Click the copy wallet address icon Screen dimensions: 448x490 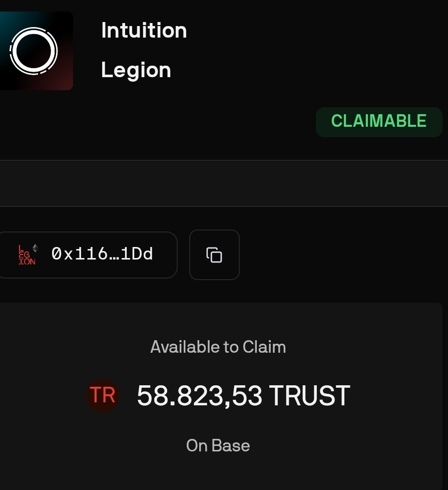click(214, 255)
